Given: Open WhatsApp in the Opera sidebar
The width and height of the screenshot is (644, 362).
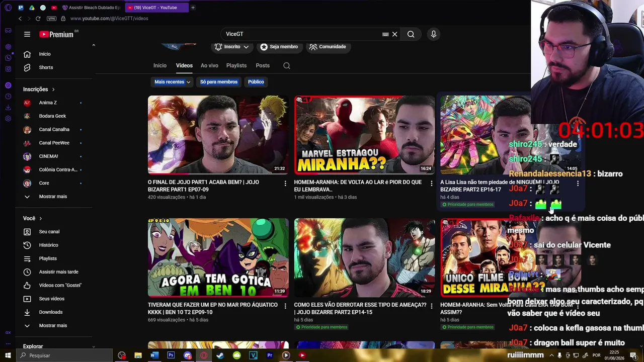Looking at the screenshot, I should (x=8, y=58).
